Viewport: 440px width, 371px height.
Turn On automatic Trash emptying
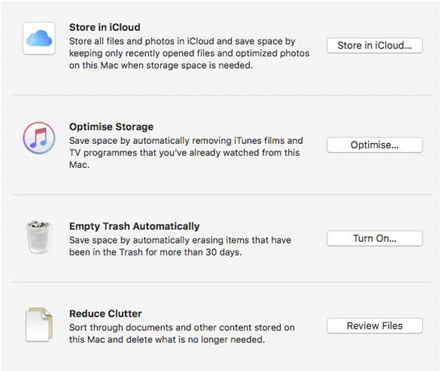pyautogui.click(x=375, y=238)
